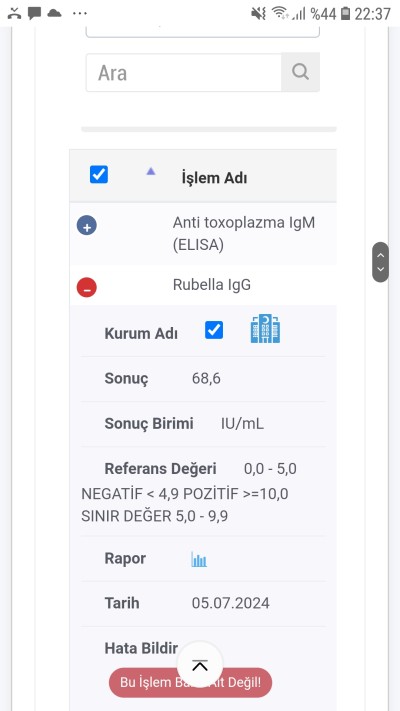Dismiss the 'Bu İşlem' red notification
Image resolution: width=400 pixels, height=711 pixels.
point(190,682)
